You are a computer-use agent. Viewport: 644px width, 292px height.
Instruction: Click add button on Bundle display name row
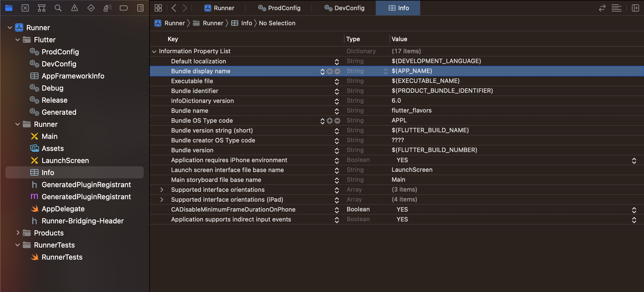(330, 71)
